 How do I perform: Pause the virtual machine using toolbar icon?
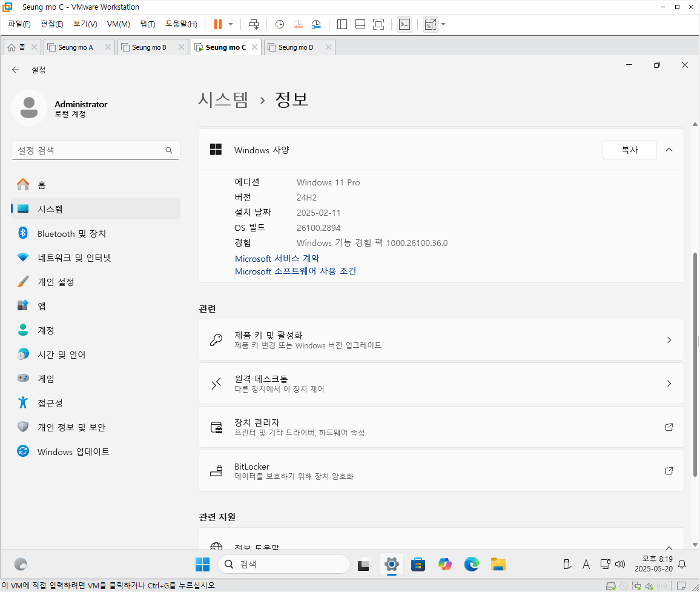point(218,24)
